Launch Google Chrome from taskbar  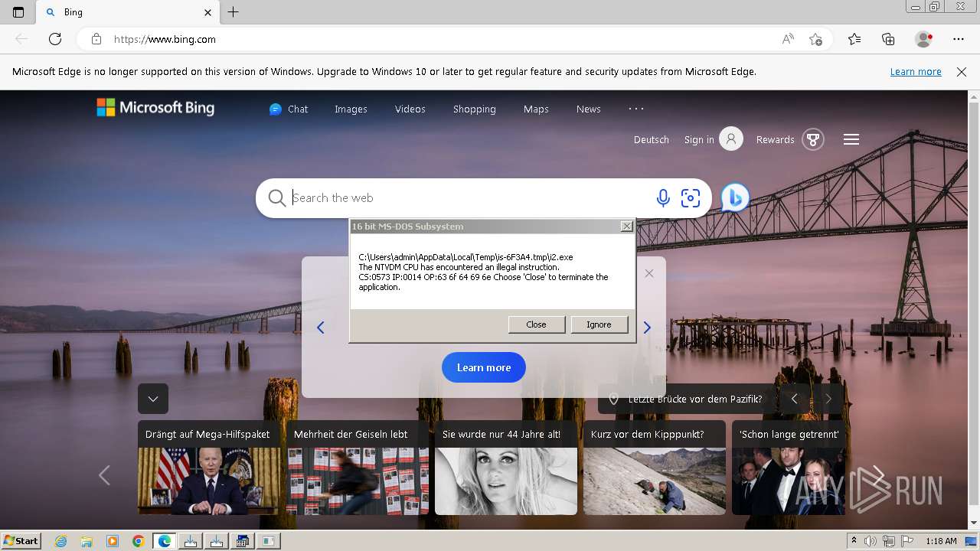[x=138, y=541]
